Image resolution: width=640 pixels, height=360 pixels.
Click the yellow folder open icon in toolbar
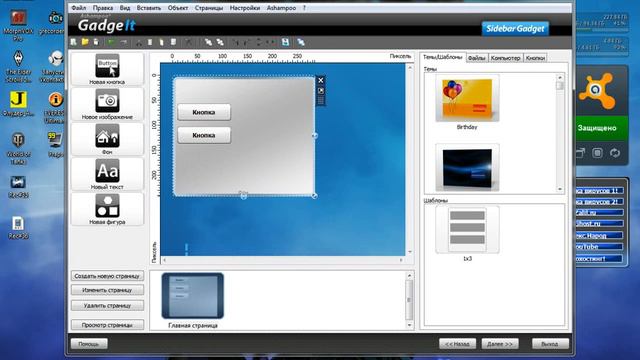85,42
